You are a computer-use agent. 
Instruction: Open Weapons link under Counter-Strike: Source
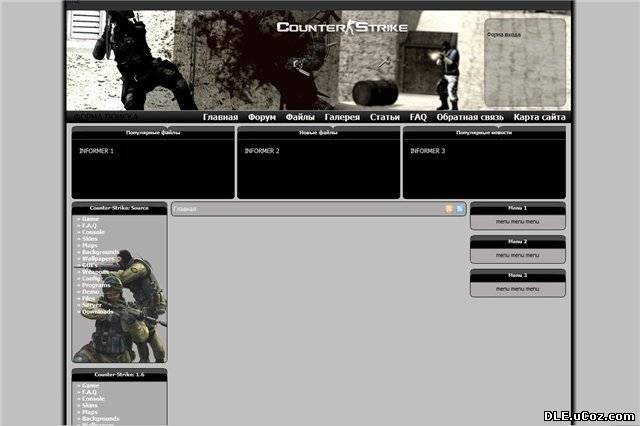click(95, 272)
